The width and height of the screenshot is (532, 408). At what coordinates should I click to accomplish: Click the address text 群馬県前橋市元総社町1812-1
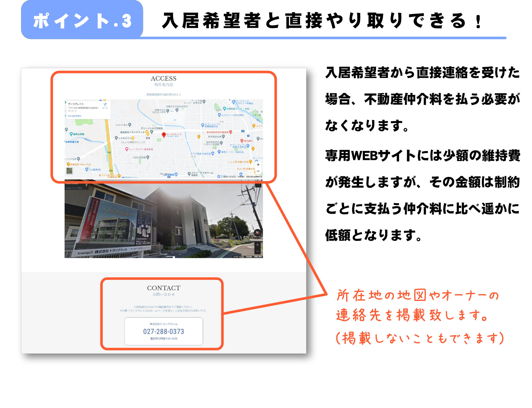[x=163, y=95]
